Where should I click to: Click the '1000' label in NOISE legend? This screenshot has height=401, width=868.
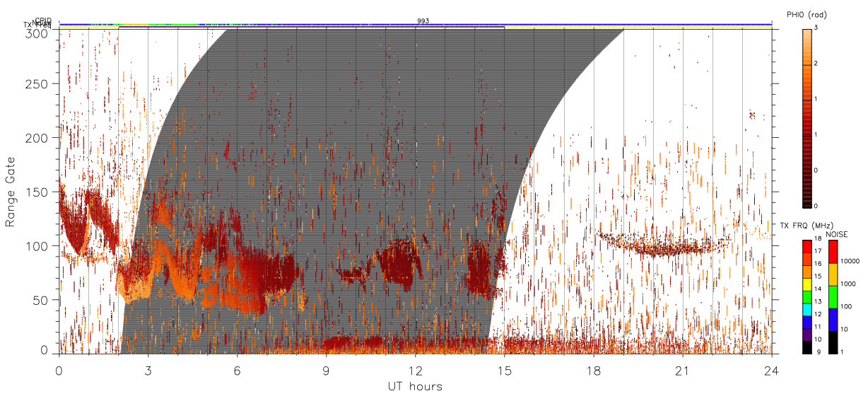[x=847, y=284]
